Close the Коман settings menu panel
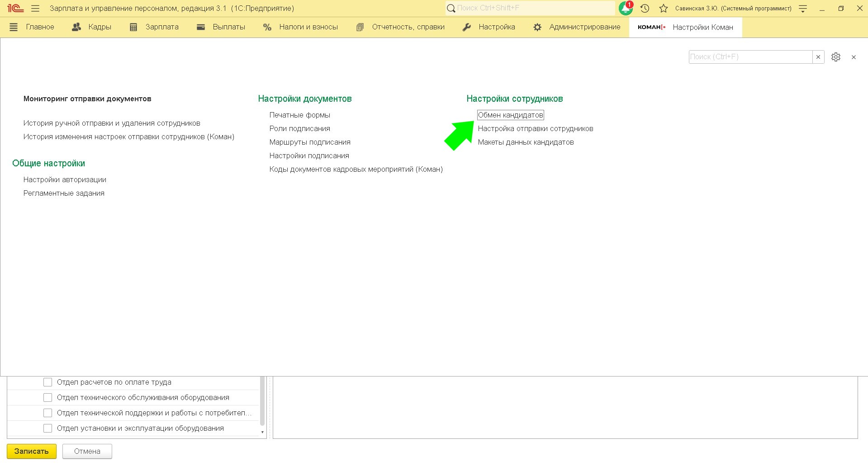 [x=854, y=57]
